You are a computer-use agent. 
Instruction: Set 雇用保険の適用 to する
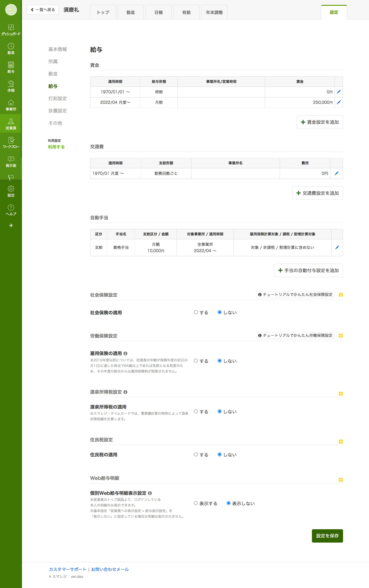coord(196,361)
